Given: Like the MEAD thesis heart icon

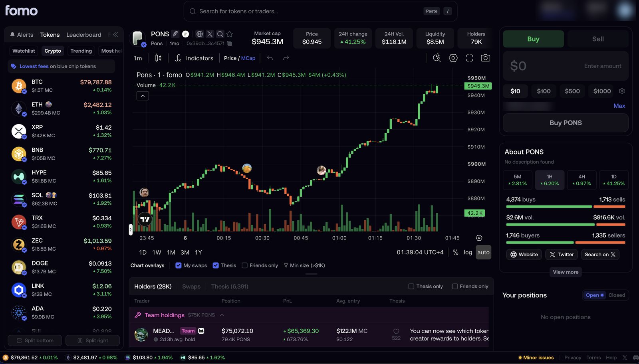Looking at the screenshot, I should pyautogui.click(x=396, y=331).
